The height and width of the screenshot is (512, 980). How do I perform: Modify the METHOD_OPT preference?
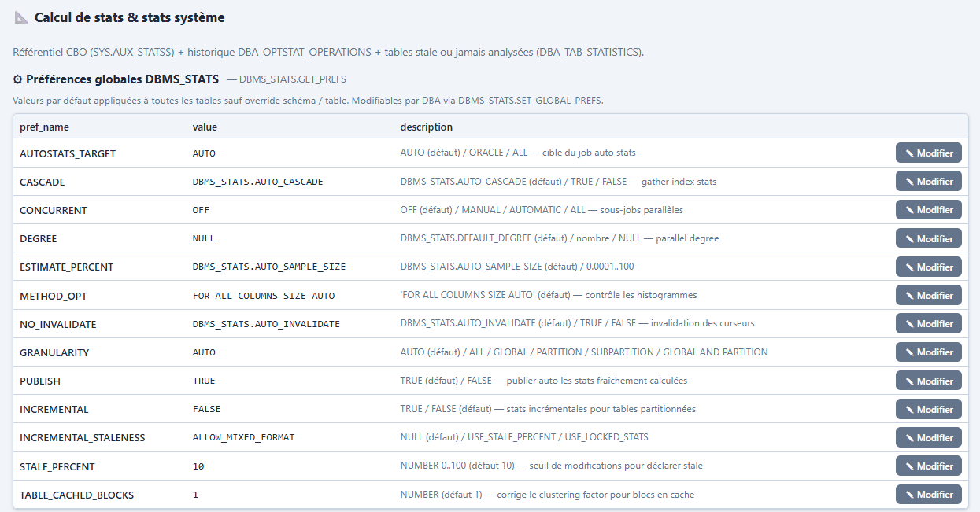point(928,296)
